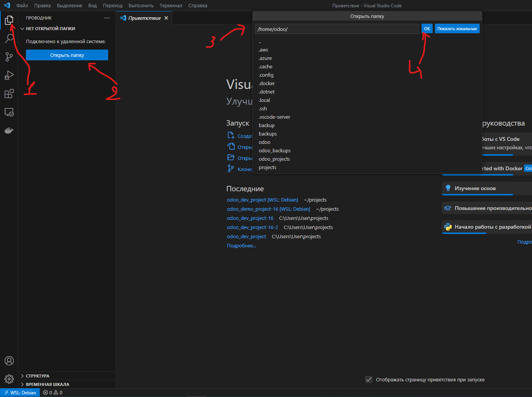
Task: Click the Python icon beside Начало работы с разработкой
Action: pyautogui.click(x=448, y=227)
